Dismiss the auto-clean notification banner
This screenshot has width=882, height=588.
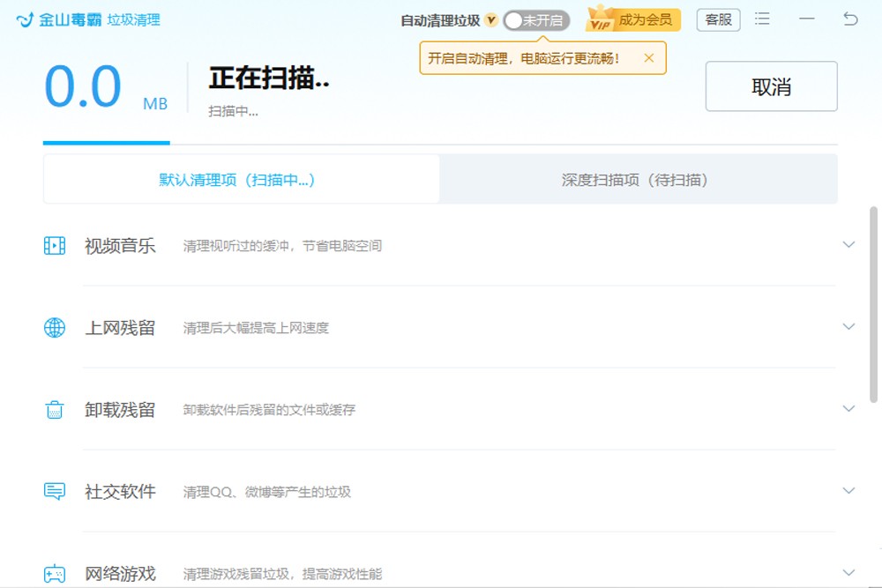coord(649,57)
